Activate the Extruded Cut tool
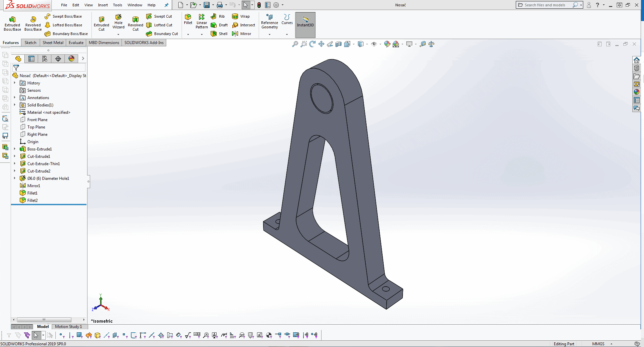Image resolution: width=644 pixels, height=347 pixels. [x=101, y=23]
